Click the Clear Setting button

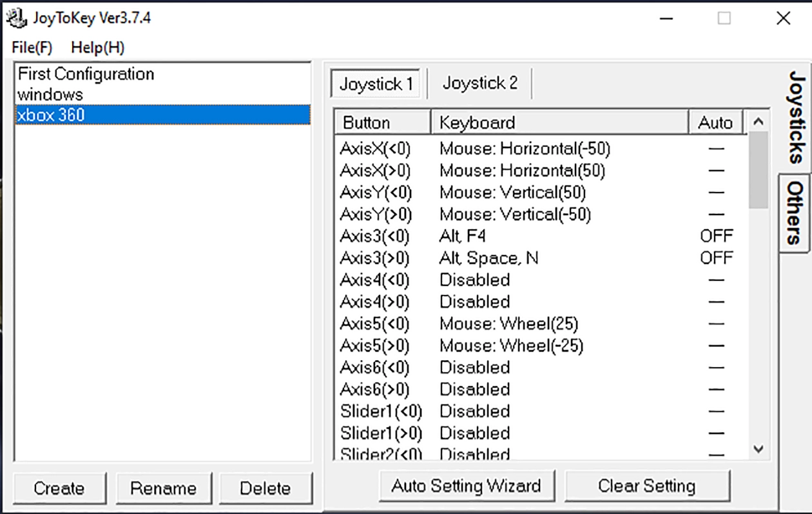(x=647, y=486)
